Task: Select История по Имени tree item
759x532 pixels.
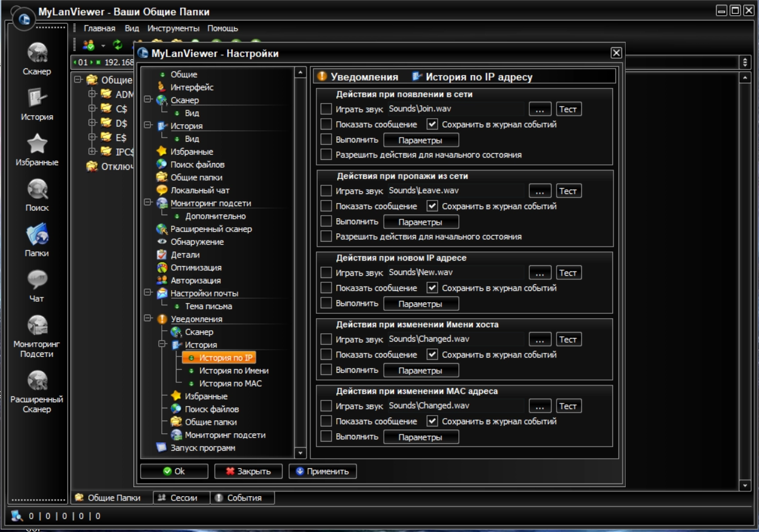Action: click(x=234, y=370)
